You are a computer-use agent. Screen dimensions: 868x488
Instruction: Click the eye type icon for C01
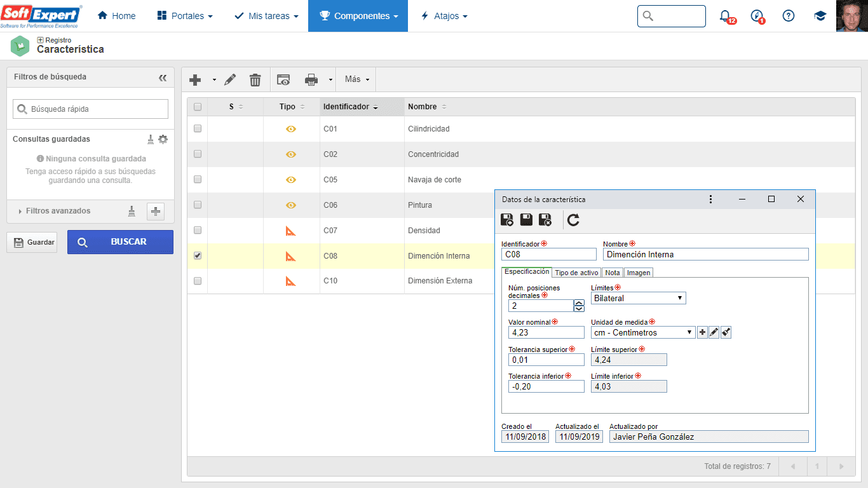pos(291,129)
